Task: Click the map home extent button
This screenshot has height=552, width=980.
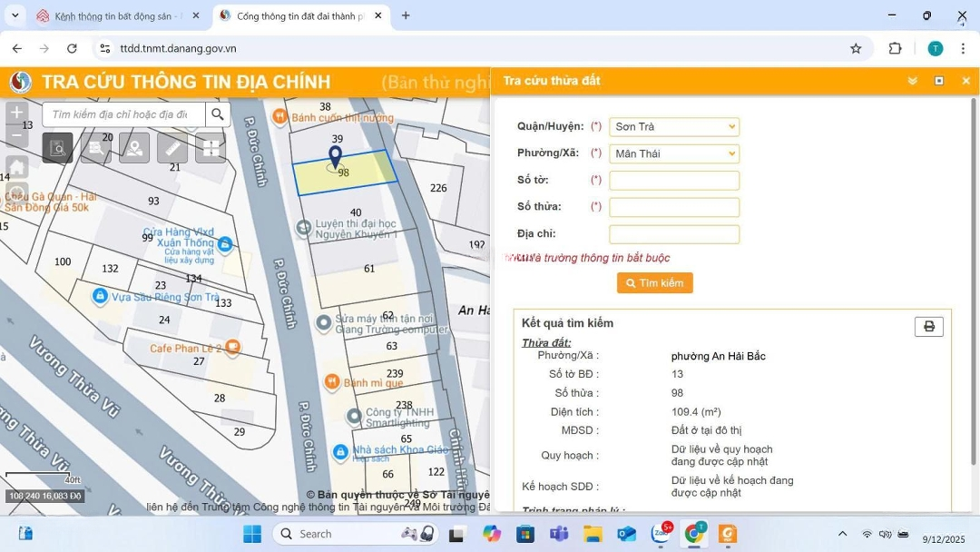Action: click(x=17, y=167)
